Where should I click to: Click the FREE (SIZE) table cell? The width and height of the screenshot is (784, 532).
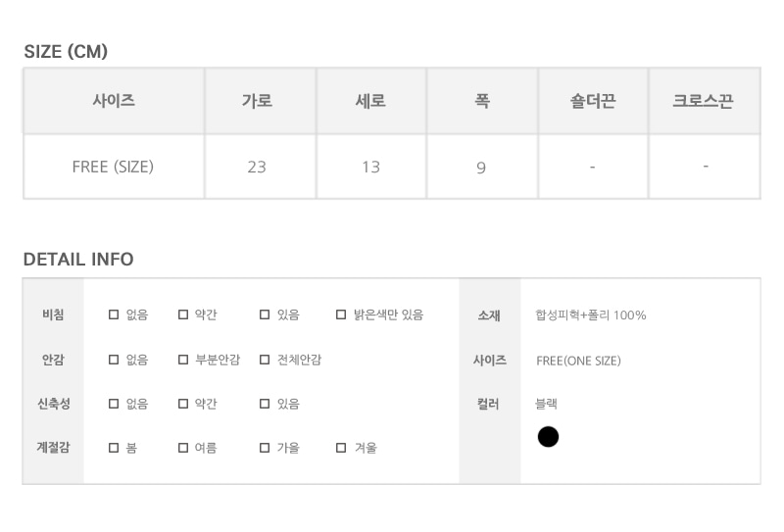tap(114, 167)
